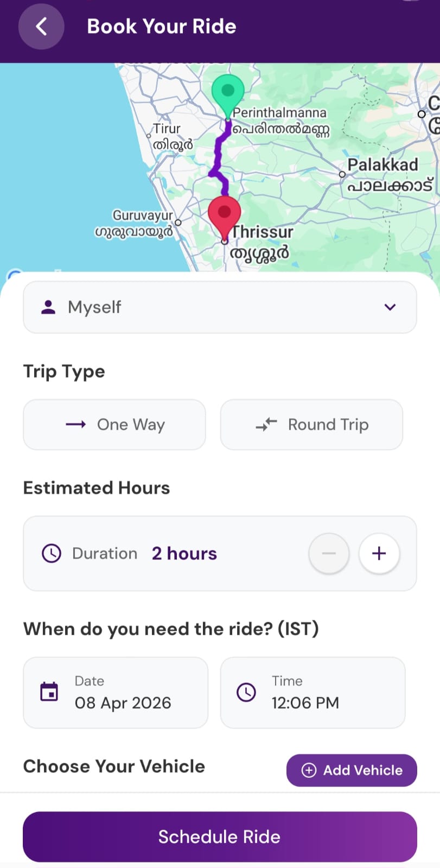Click the plus-circle icon on Add Vehicle
440x868 pixels.
(x=309, y=770)
